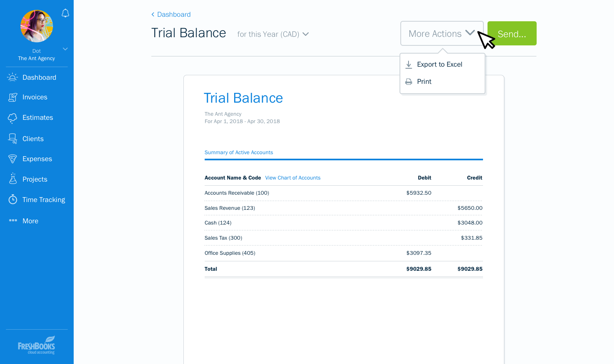Click the FreshBooks logo at bottom
Image resolution: width=614 pixels, height=364 pixels.
click(x=36, y=346)
